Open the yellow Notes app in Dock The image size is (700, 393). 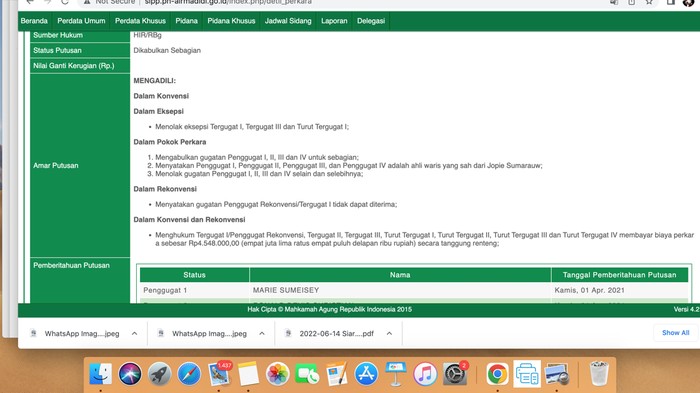(248, 373)
